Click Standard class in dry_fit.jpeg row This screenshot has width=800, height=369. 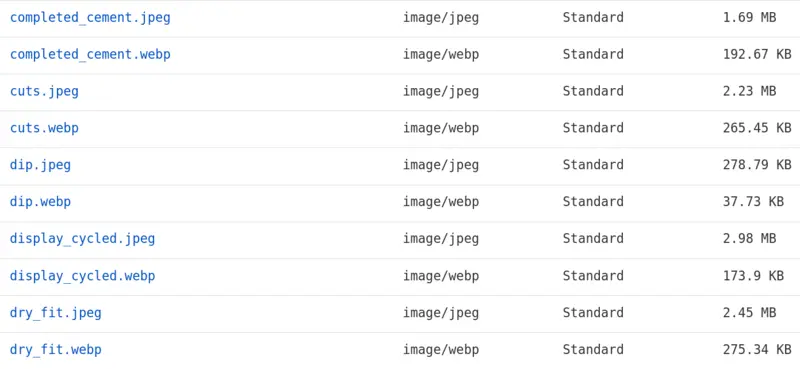coord(593,312)
